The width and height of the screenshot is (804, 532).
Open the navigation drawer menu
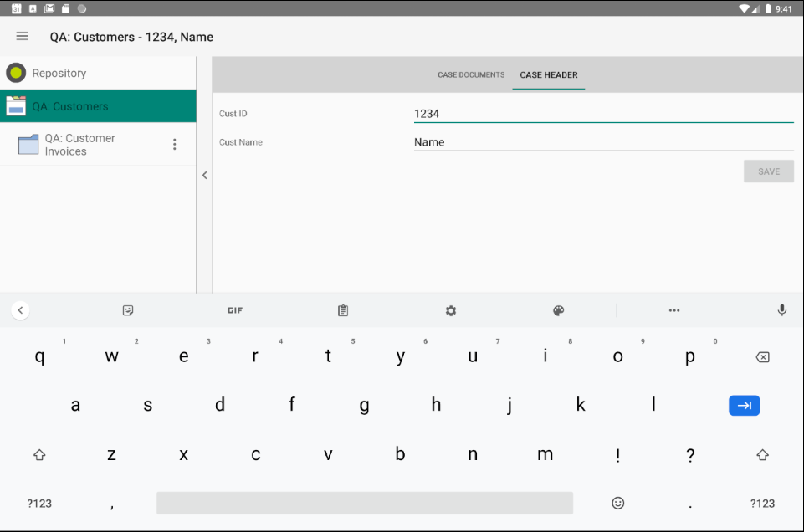coord(22,36)
